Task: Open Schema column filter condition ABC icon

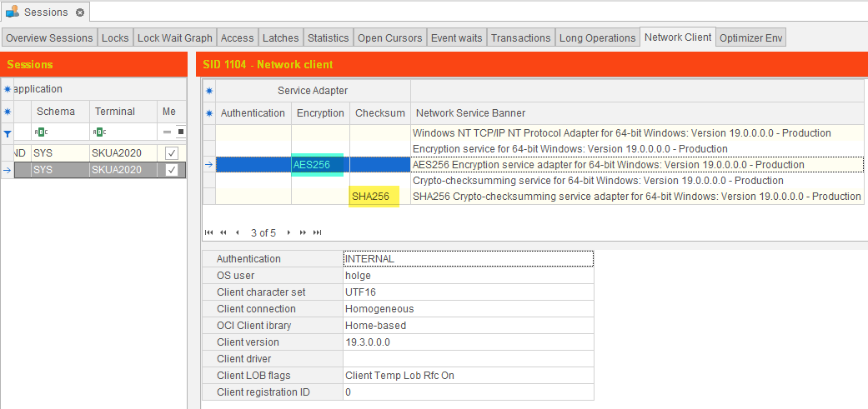Action: (x=42, y=132)
